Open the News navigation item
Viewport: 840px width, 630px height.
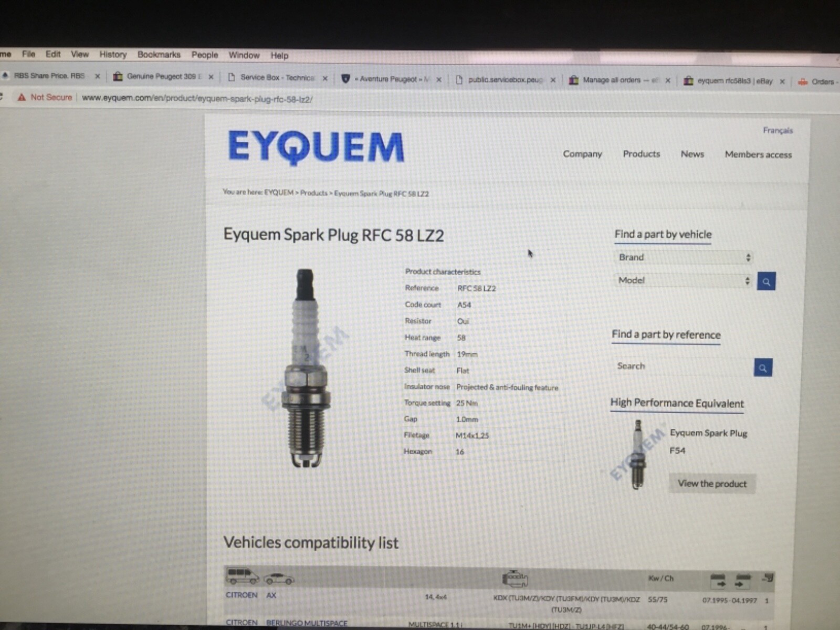(692, 154)
